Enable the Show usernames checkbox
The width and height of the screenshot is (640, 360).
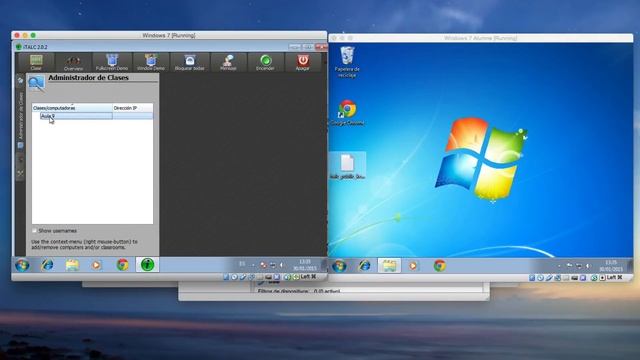[x=34, y=231]
